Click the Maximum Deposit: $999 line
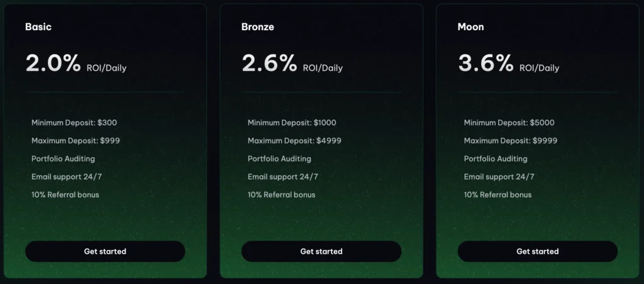 pyautogui.click(x=75, y=141)
